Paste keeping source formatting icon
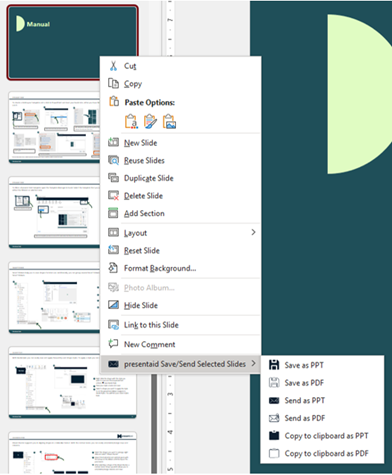 click(x=150, y=121)
